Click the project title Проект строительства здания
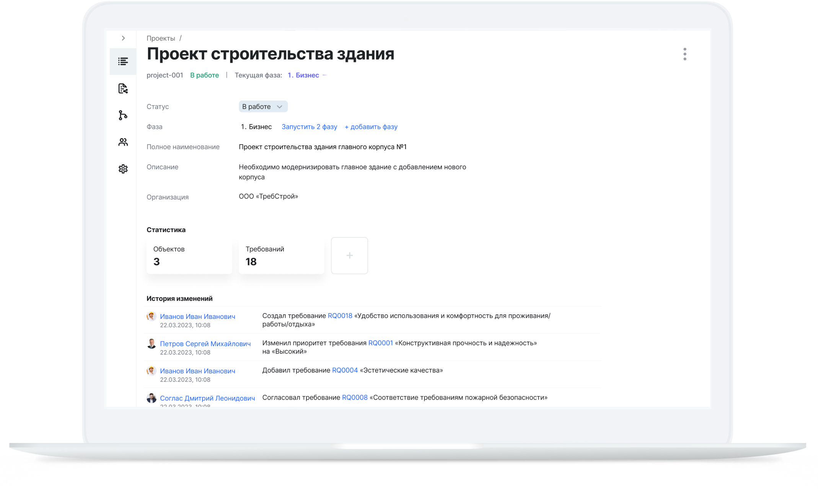This screenshot has height=504, width=818. point(270,54)
